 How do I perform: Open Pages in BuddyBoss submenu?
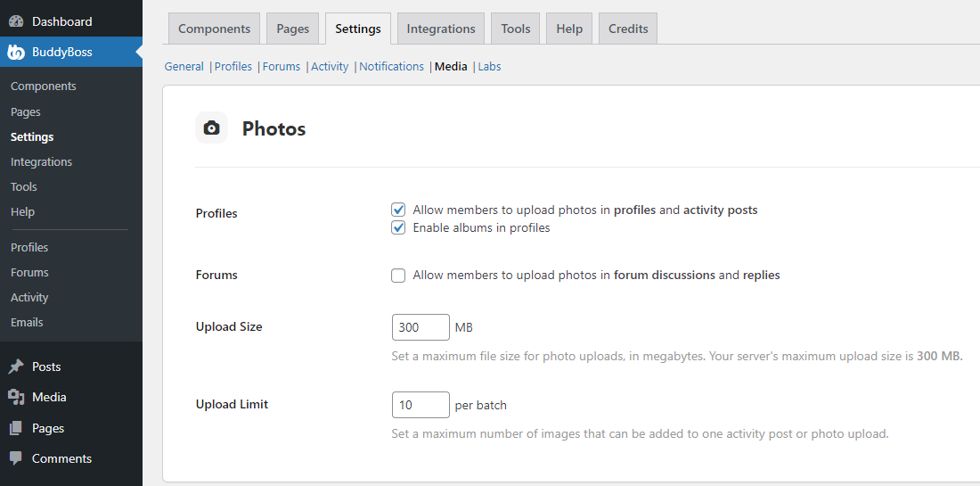click(26, 112)
